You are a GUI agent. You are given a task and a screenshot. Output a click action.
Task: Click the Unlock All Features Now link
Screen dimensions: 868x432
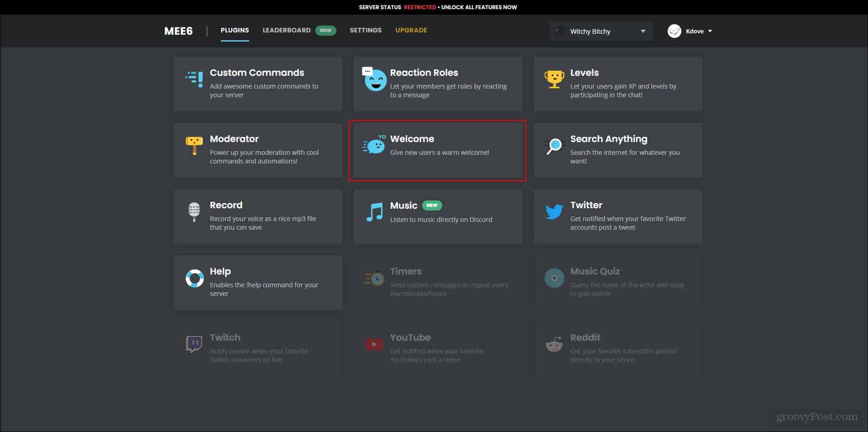pos(479,7)
